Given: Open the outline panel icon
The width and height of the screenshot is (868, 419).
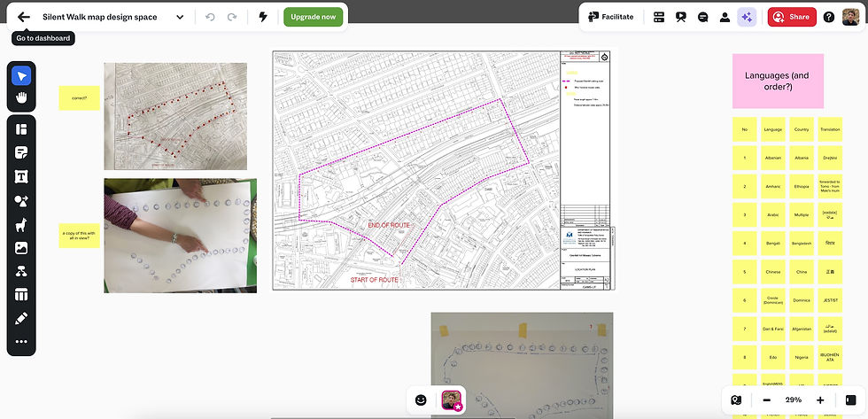Looking at the screenshot, I should point(659,17).
